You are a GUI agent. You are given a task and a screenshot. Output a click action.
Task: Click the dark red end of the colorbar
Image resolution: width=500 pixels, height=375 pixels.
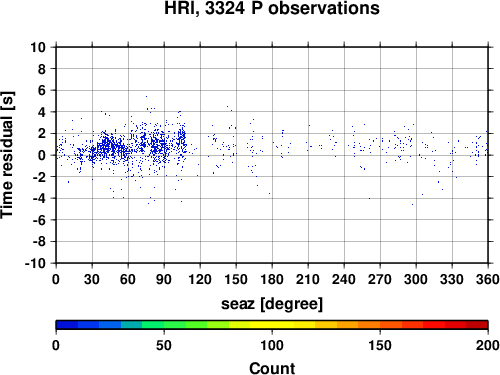[477, 325]
